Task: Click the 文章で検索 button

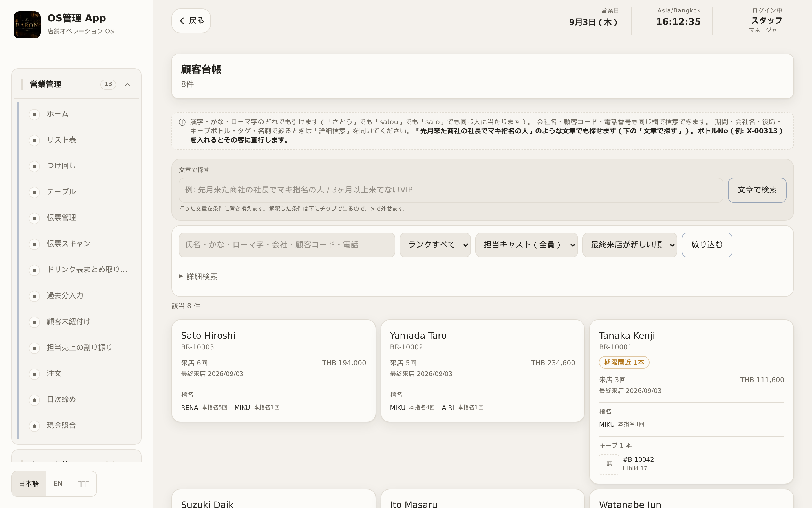Action: pyautogui.click(x=757, y=190)
